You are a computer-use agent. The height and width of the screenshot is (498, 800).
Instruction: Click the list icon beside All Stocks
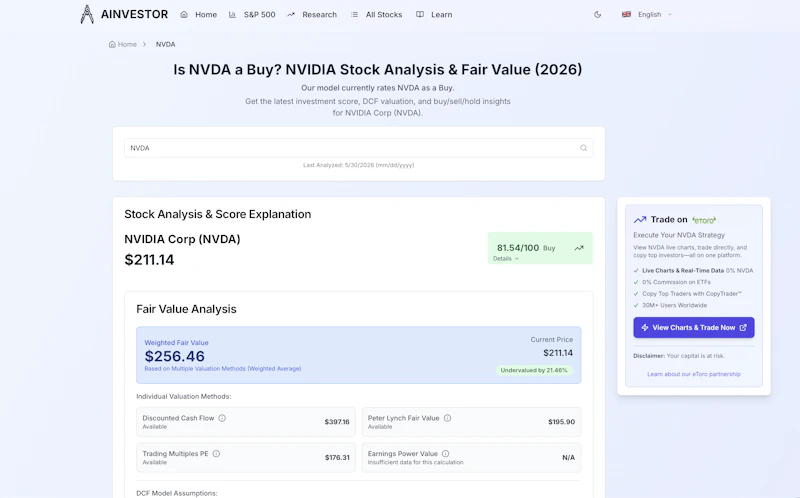point(354,14)
